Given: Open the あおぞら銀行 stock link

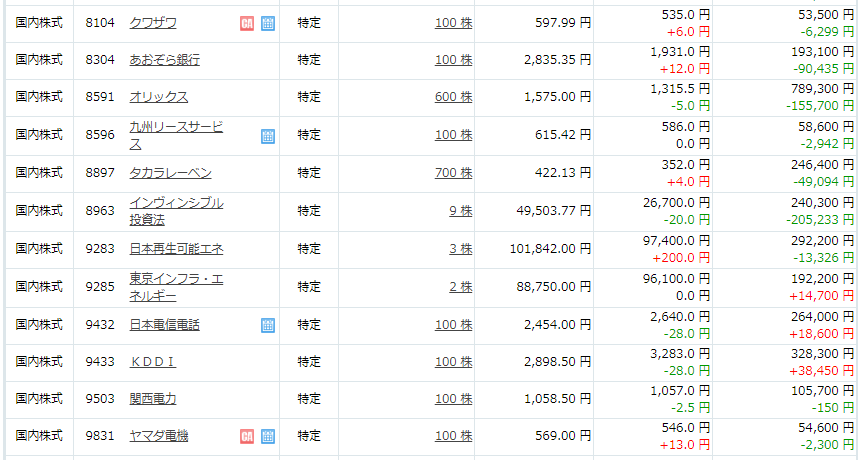Looking at the screenshot, I should pos(165,60).
